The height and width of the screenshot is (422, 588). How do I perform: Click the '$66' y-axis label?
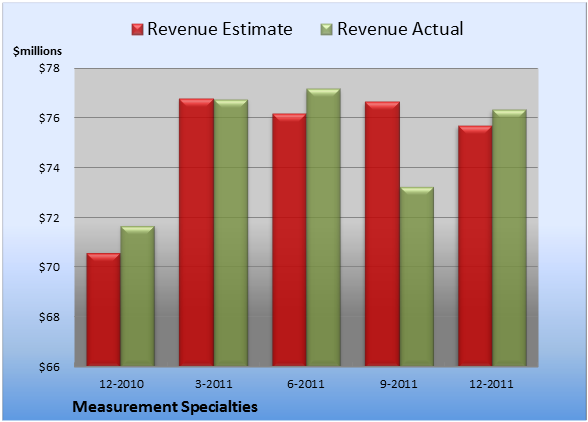pyautogui.click(x=49, y=366)
